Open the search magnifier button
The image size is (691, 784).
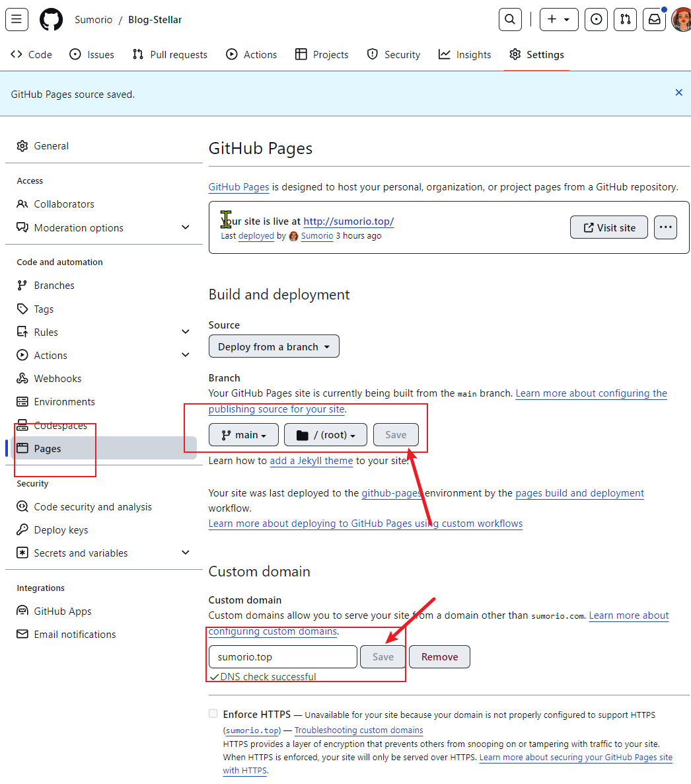point(510,19)
